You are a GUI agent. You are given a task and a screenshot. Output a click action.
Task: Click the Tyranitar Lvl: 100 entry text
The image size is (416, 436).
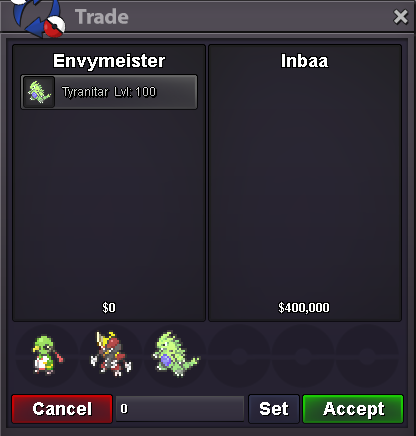pos(109,92)
